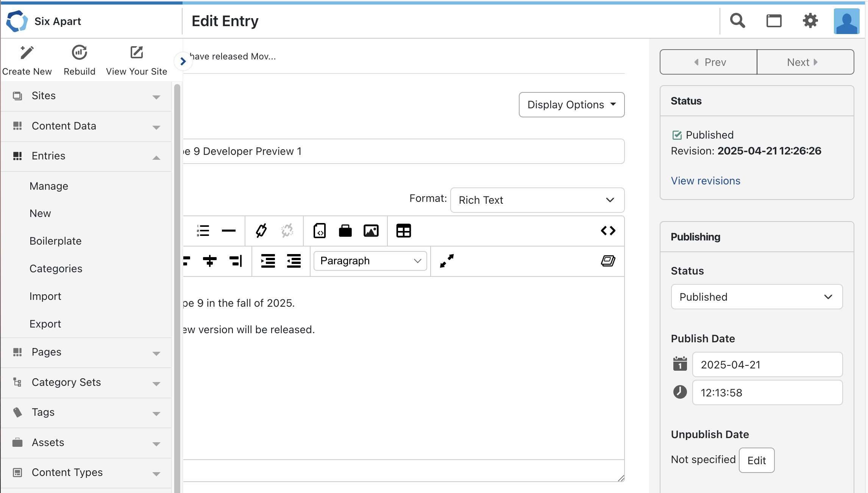Click the insert table icon

coord(403,231)
